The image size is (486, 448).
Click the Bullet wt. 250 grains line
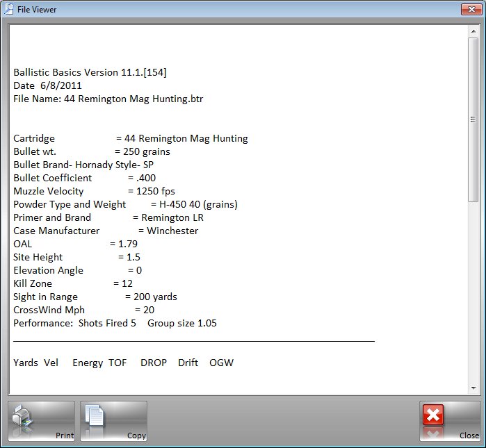91,151
